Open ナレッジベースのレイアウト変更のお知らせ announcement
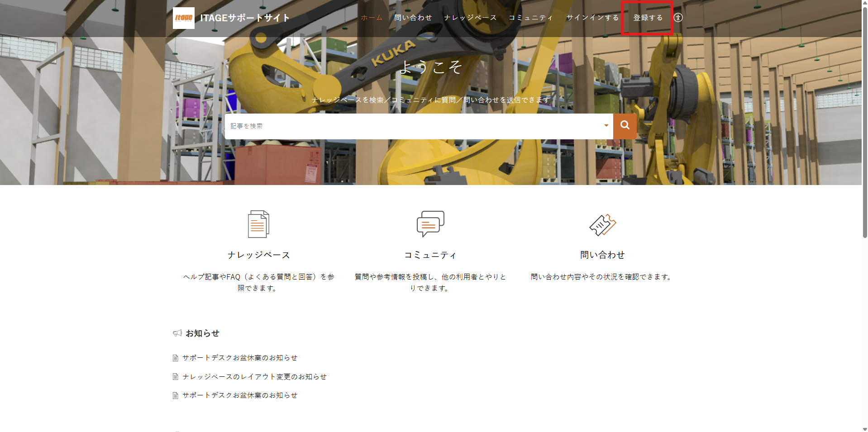 click(x=254, y=377)
